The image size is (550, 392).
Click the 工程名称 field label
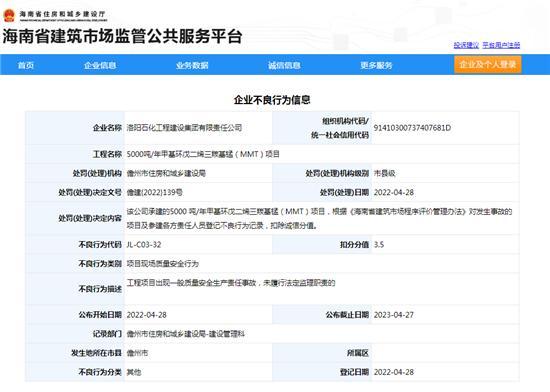pyautogui.click(x=107, y=154)
